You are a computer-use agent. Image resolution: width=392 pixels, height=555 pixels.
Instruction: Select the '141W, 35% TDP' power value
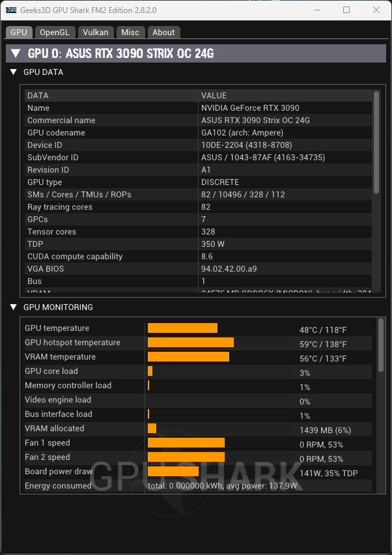[329, 473]
